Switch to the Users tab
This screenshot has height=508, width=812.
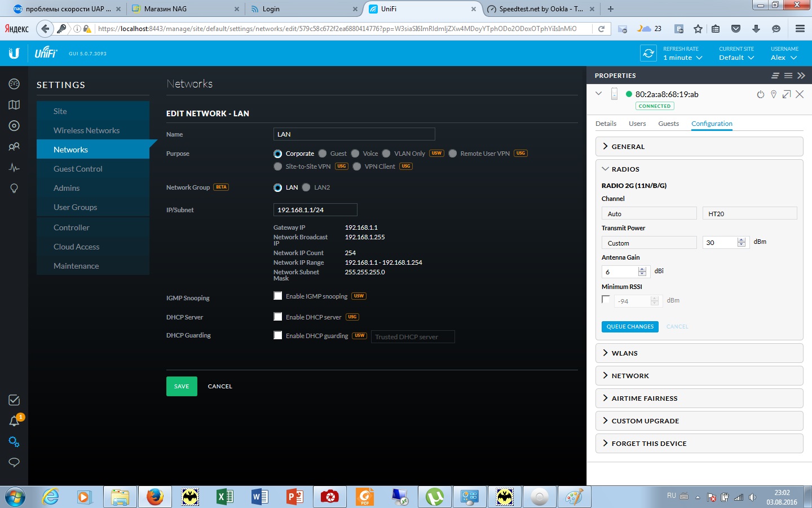pyautogui.click(x=637, y=124)
